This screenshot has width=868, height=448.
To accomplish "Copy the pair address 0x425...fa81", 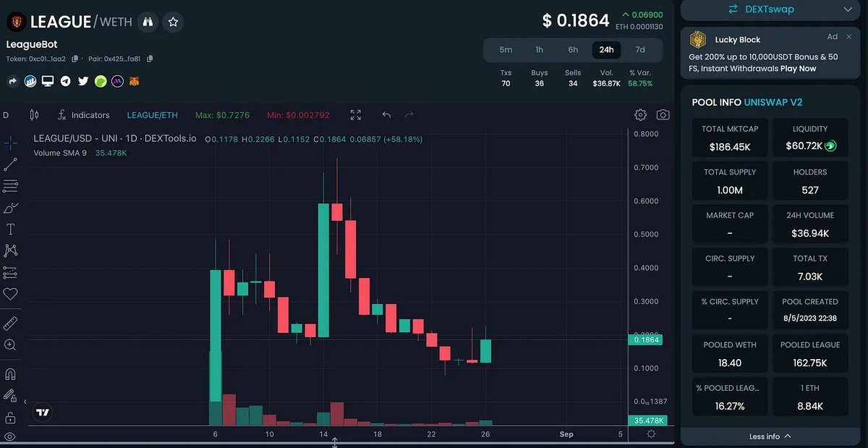I will [x=150, y=59].
